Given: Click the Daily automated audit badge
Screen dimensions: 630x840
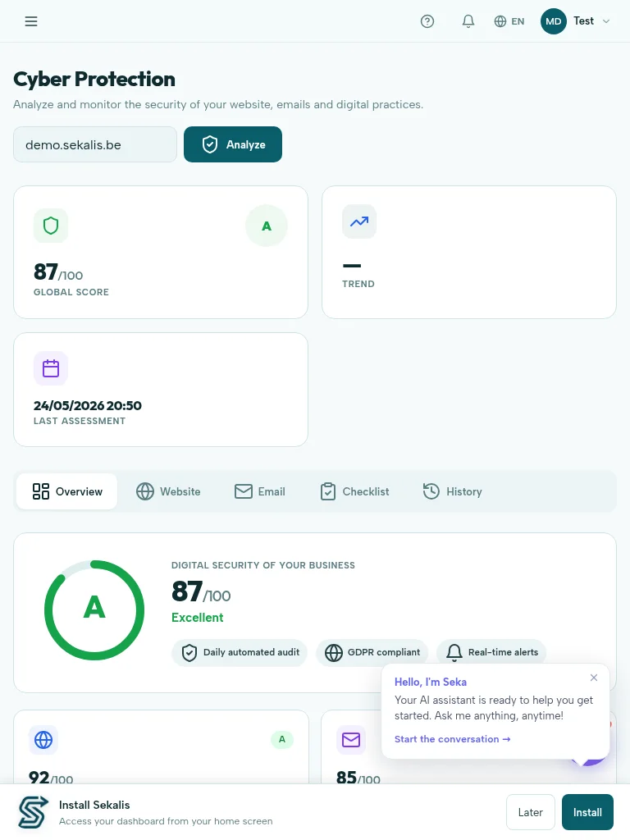Looking at the screenshot, I should pos(240,652).
